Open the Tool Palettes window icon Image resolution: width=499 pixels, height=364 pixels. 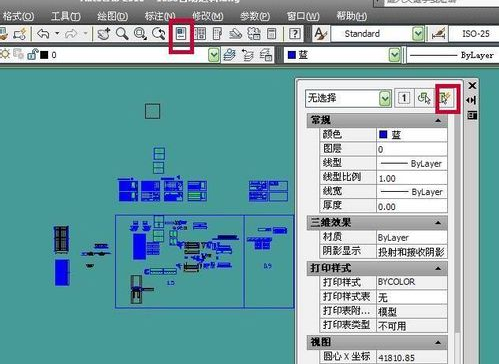(x=217, y=34)
